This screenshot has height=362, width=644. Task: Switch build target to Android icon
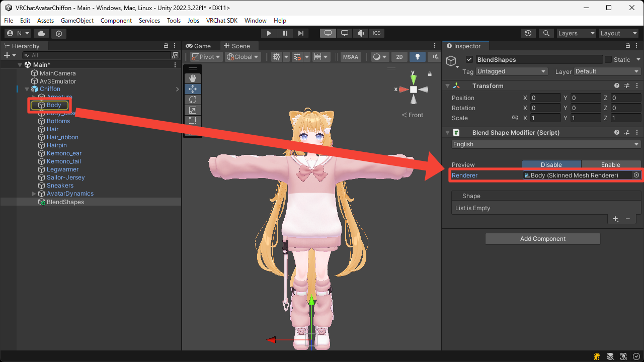(x=361, y=33)
